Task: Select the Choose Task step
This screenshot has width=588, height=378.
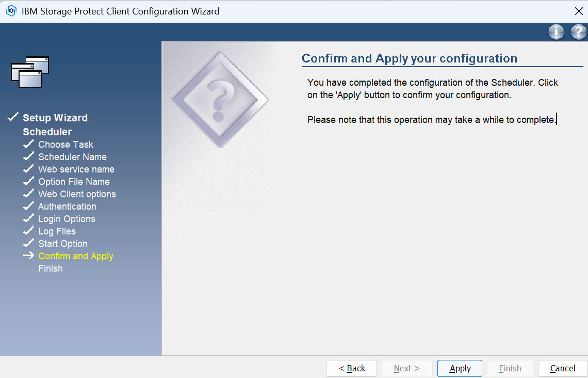Action: [66, 145]
